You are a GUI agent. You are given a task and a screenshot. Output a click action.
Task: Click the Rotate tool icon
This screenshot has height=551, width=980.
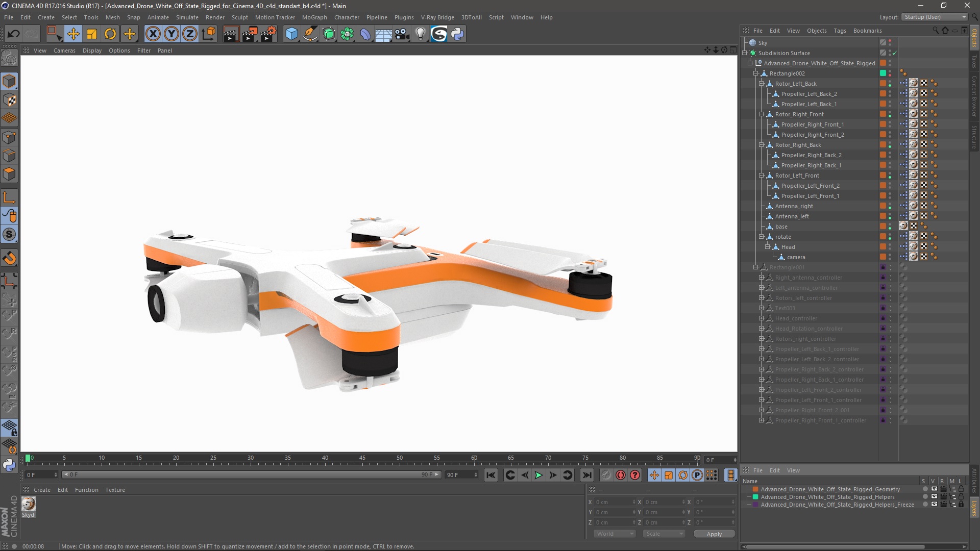(x=110, y=33)
